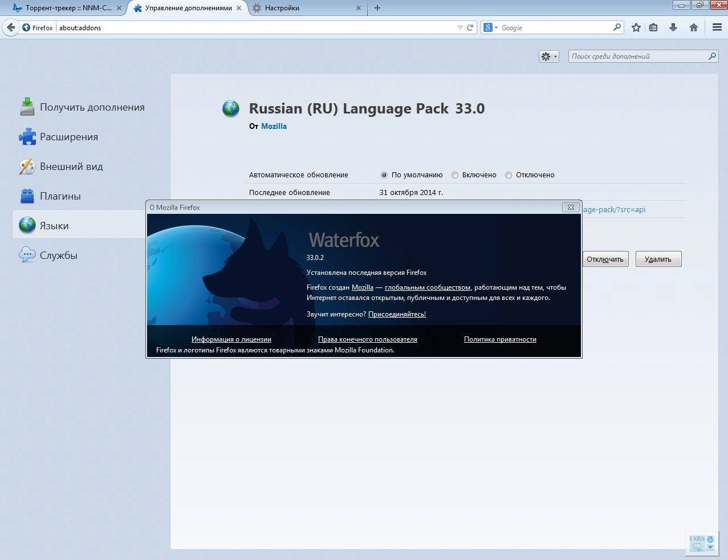This screenshot has width=728, height=560.
Task: Click the language pack globe icon
Action: click(x=231, y=108)
